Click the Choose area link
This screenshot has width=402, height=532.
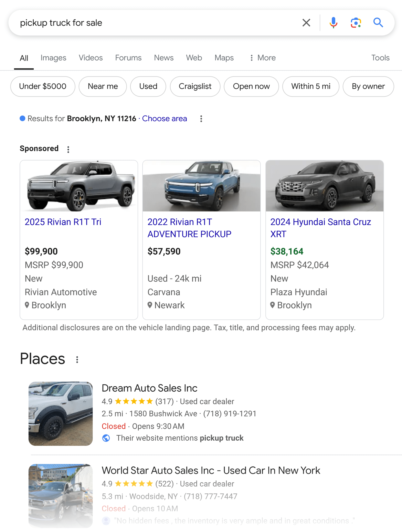(164, 118)
